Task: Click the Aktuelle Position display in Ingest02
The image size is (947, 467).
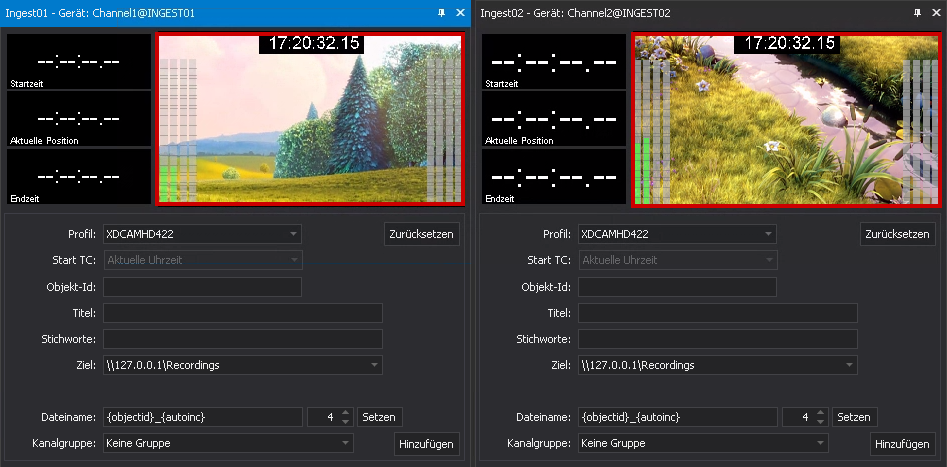Action: [x=554, y=118]
